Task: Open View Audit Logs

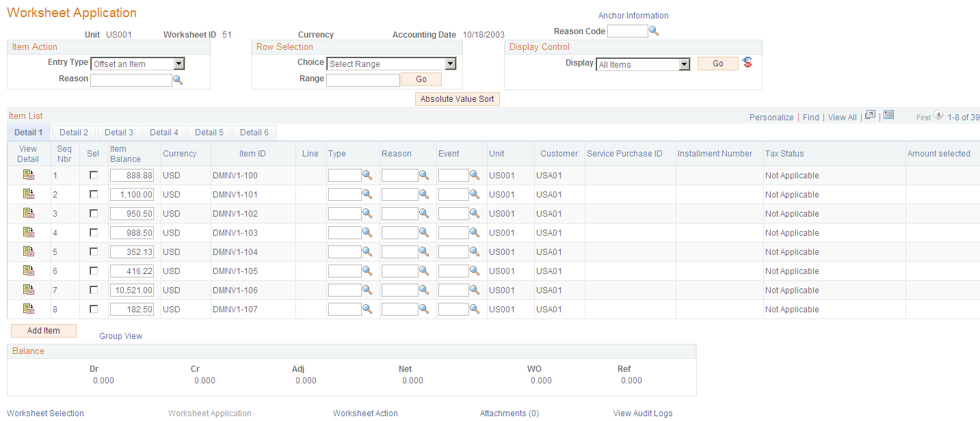Action: pyautogui.click(x=642, y=413)
